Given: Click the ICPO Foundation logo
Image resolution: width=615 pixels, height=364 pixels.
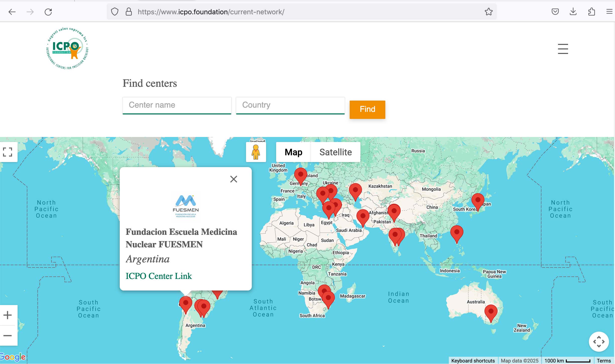Looking at the screenshot, I should [67, 48].
